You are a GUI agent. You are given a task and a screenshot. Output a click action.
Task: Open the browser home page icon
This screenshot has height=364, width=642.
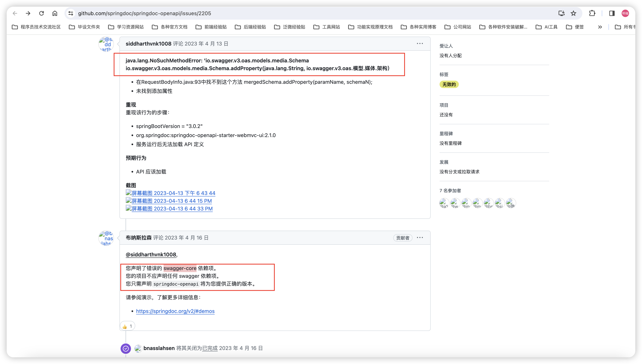pyautogui.click(x=55, y=13)
